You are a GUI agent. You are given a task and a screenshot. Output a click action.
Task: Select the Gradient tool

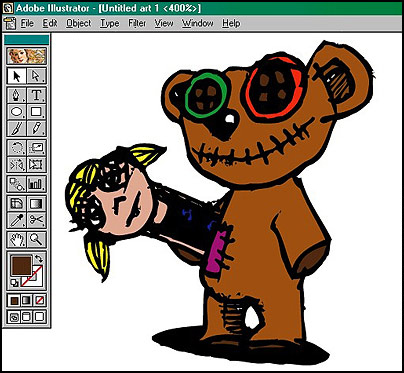(x=36, y=203)
